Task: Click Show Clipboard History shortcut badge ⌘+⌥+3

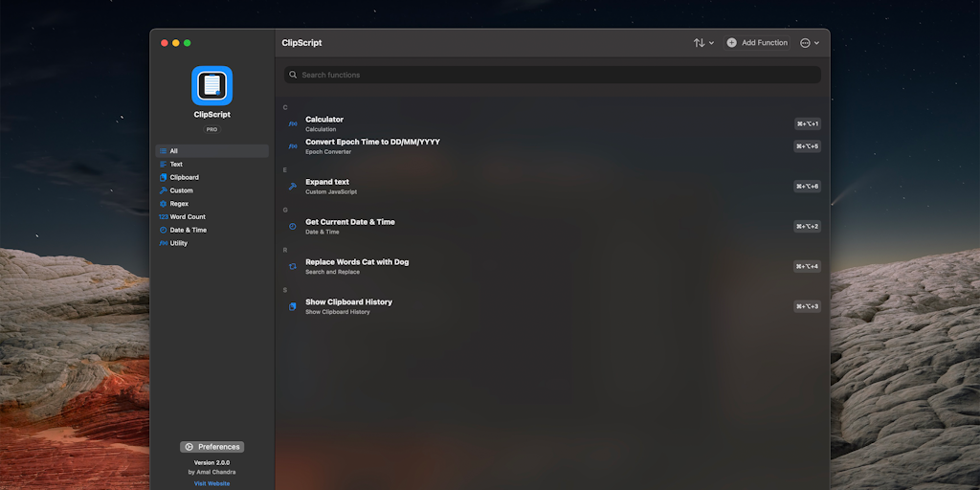Action: (x=808, y=306)
